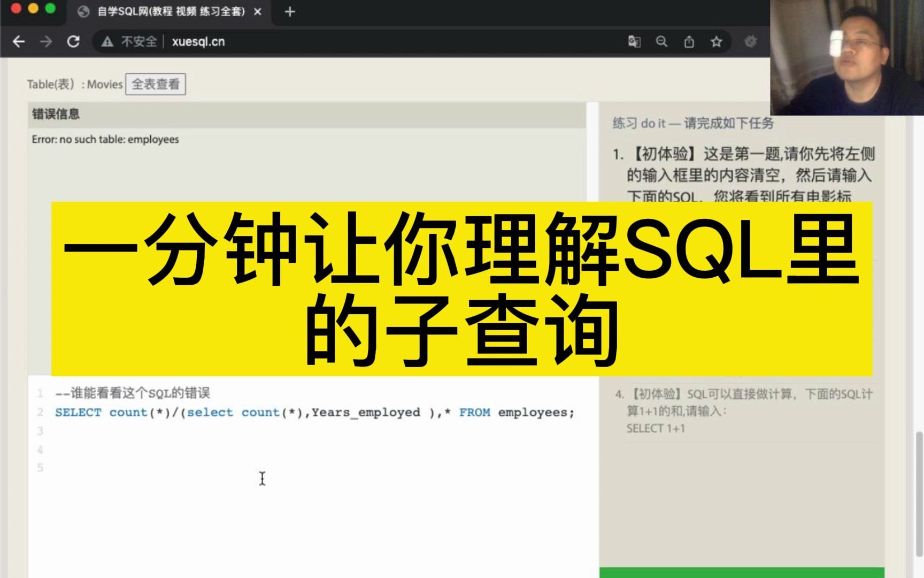Click the zoom magnifier icon in address bar
Image resolution: width=924 pixels, height=578 pixels.
click(x=661, y=42)
